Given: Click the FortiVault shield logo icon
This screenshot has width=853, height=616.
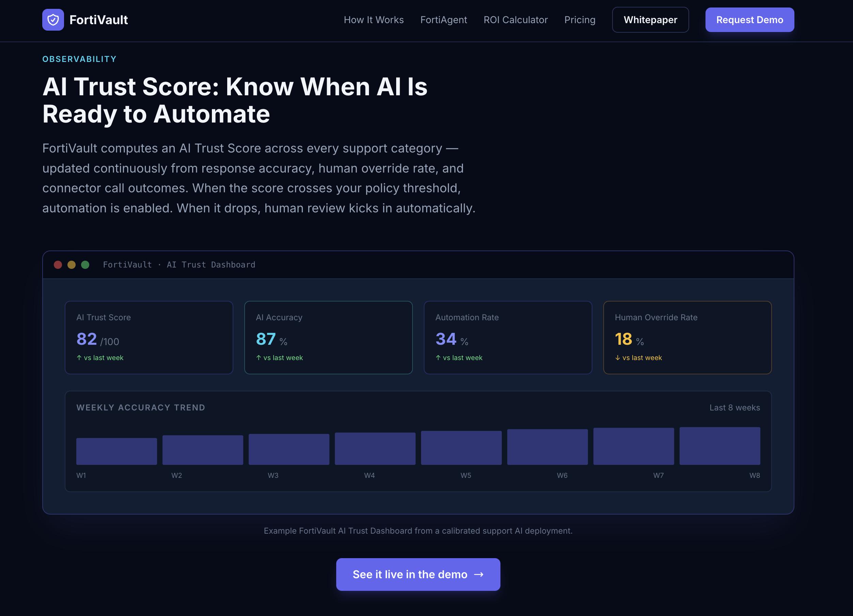Looking at the screenshot, I should point(53,19).
